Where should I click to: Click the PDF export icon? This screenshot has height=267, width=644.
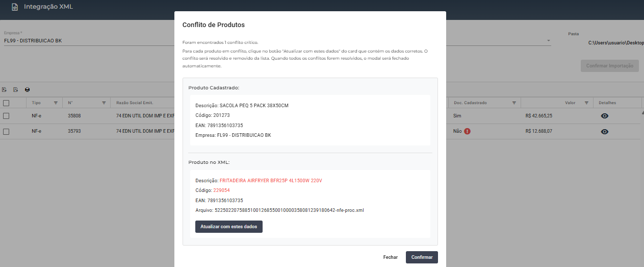(x=15, y=90)
